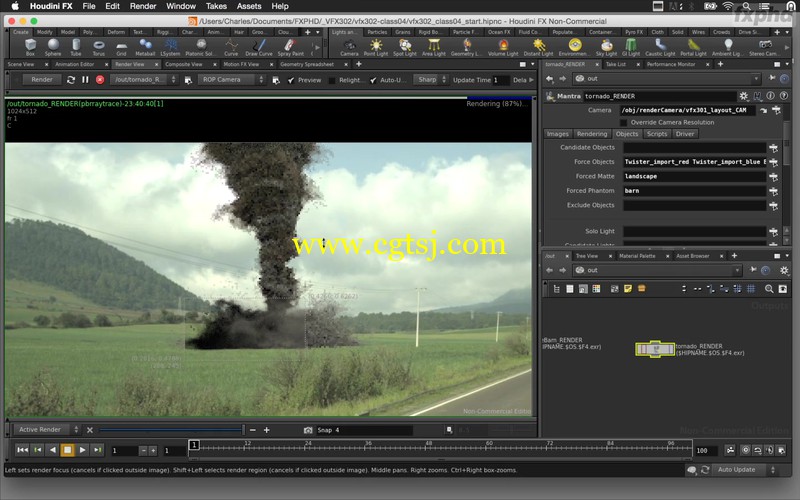Switch to the Scene View tab
The width and height of the screenshot is (800, 500).
click(x=21, y=64)
